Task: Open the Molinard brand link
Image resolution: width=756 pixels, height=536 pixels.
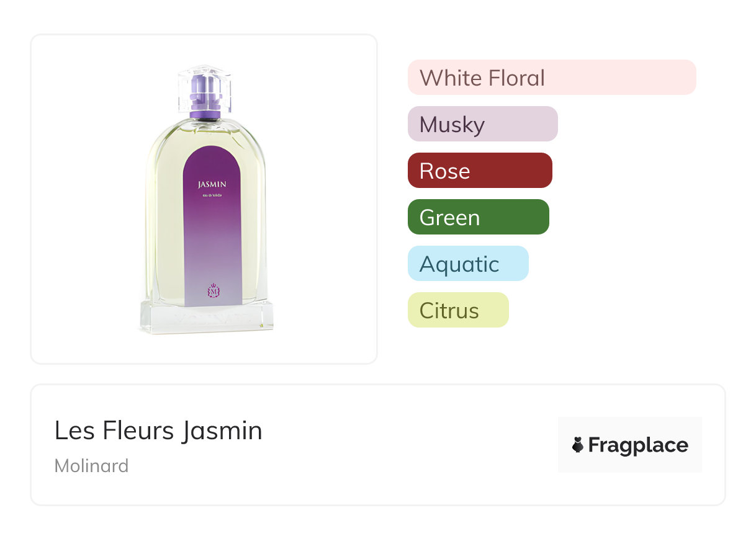Action: pyautogui.click(x=91, y=465)
